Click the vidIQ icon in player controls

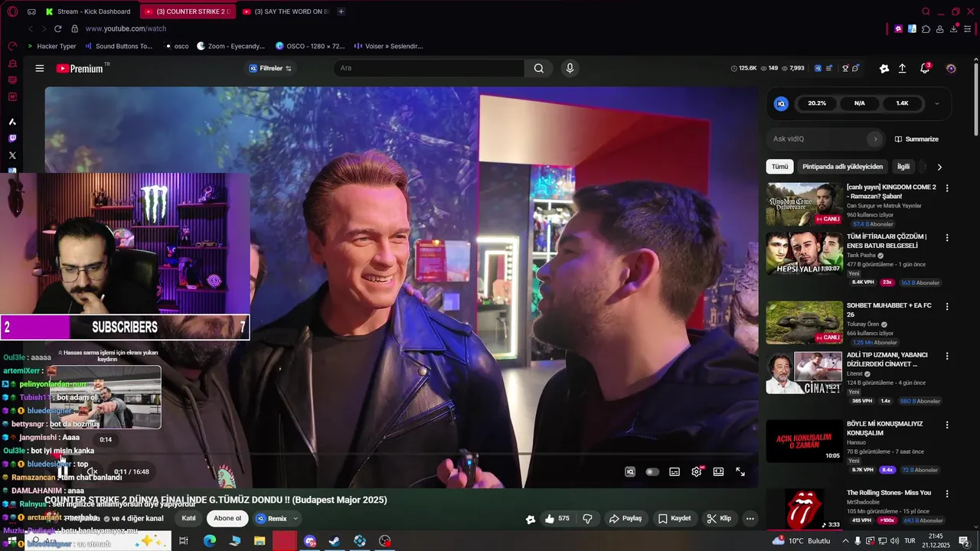630,472
